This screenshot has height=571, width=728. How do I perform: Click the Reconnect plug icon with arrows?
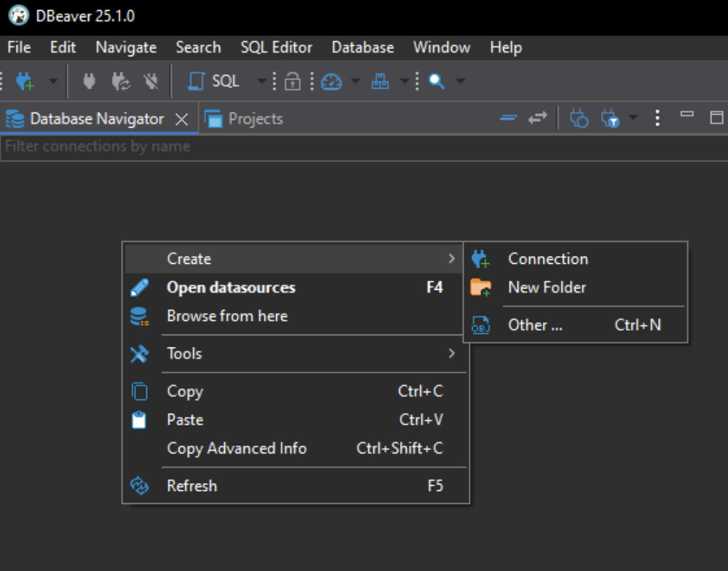coord(120,81)
